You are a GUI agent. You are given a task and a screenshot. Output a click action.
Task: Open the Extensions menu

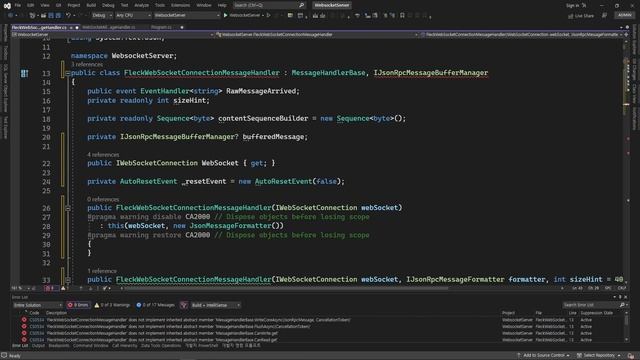coord(180,5)
